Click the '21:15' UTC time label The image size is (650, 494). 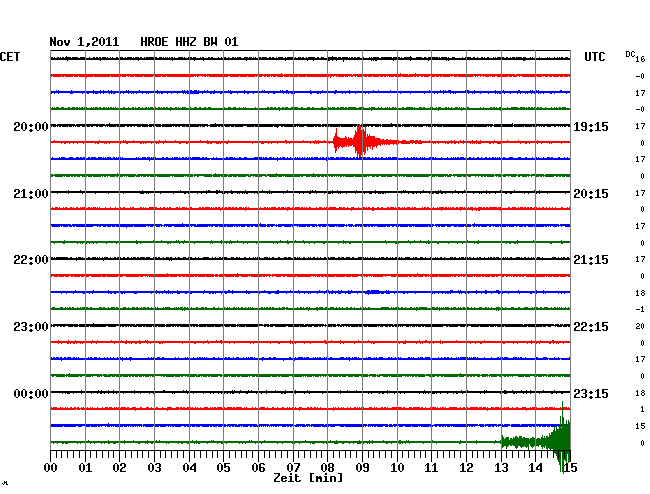click(x=591, y=260)
